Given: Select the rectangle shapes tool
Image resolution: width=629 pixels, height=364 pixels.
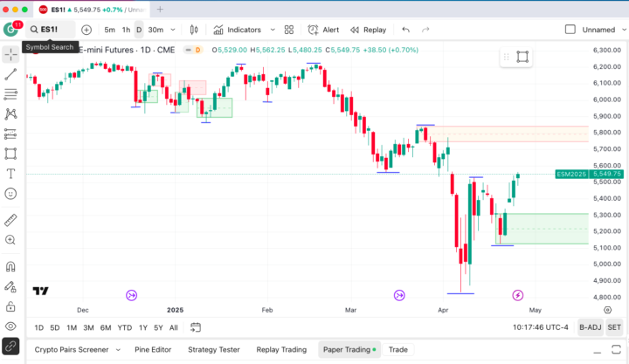Looking at the screenshot, I should pyautogui.click(x=10, y=154).
